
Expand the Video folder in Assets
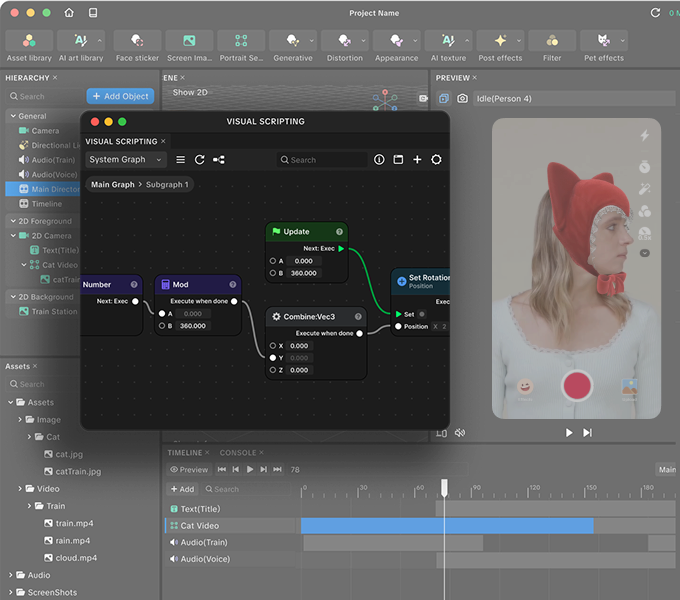[x=20, y=489]
